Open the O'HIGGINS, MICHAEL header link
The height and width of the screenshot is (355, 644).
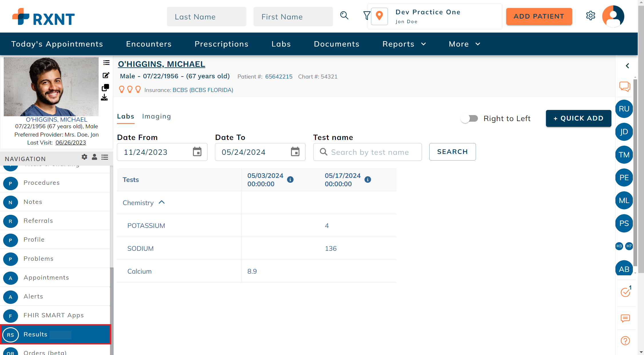click(x=162, y=64)
